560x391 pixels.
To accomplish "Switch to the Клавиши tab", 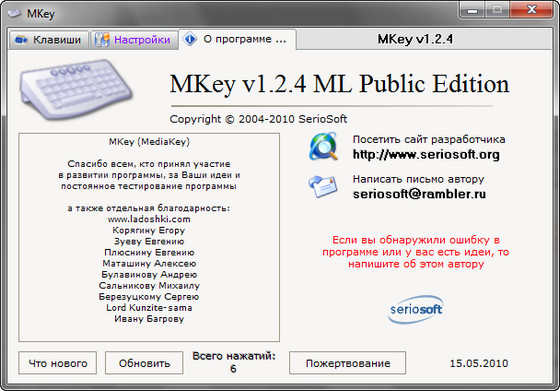I will (49, 40).
